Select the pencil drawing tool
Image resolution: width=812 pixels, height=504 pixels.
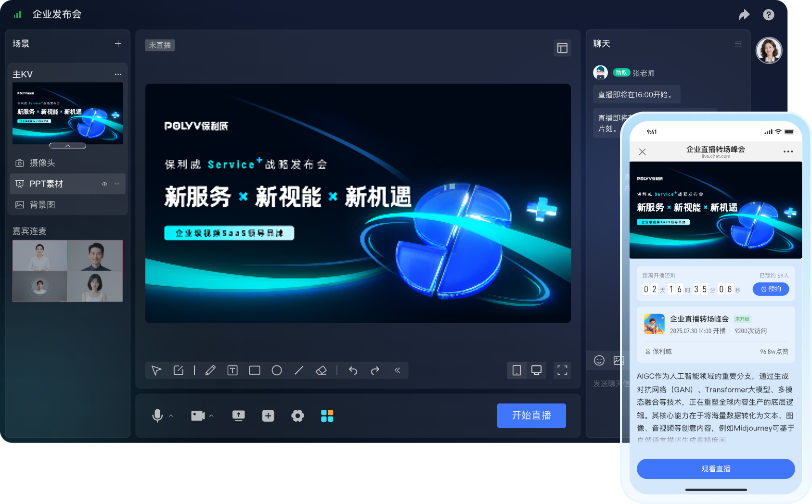pos(210,370)
